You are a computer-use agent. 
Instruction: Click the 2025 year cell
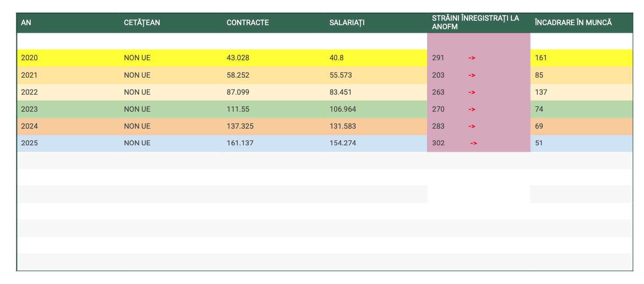point(30,143)
